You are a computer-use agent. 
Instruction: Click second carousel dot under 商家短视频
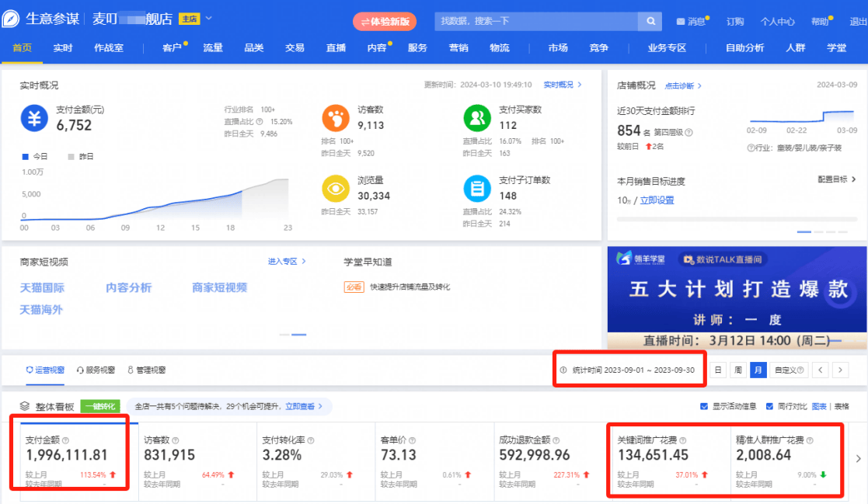(299, 335)
